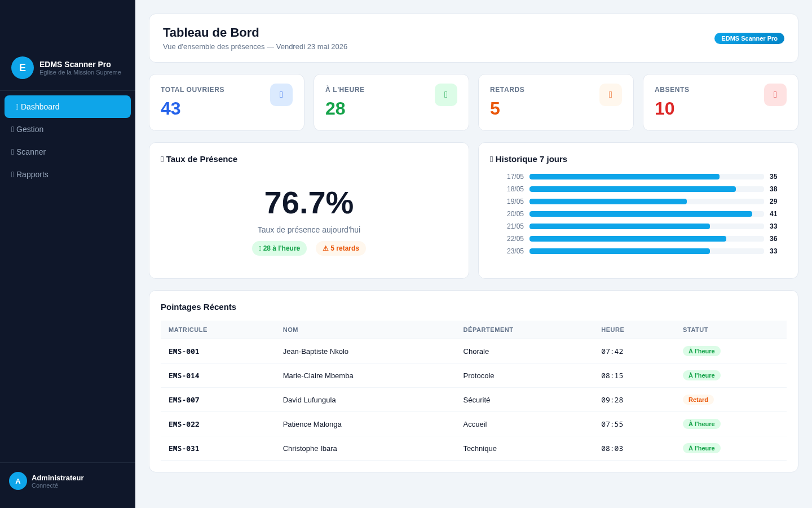This screenshot has width=812, height=508.
Task: Go to Gestion in the sidebar
Action: 68,129
